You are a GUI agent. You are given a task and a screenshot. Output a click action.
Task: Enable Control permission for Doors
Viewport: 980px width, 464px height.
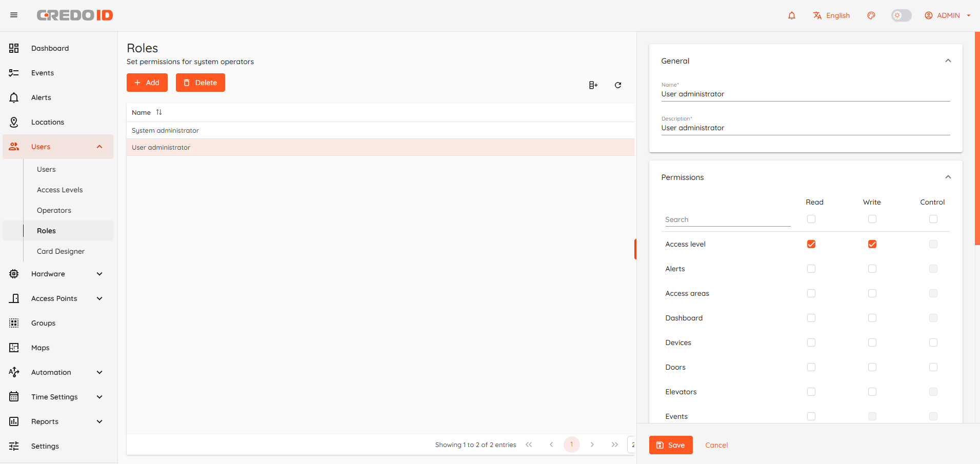click(933, 367)
